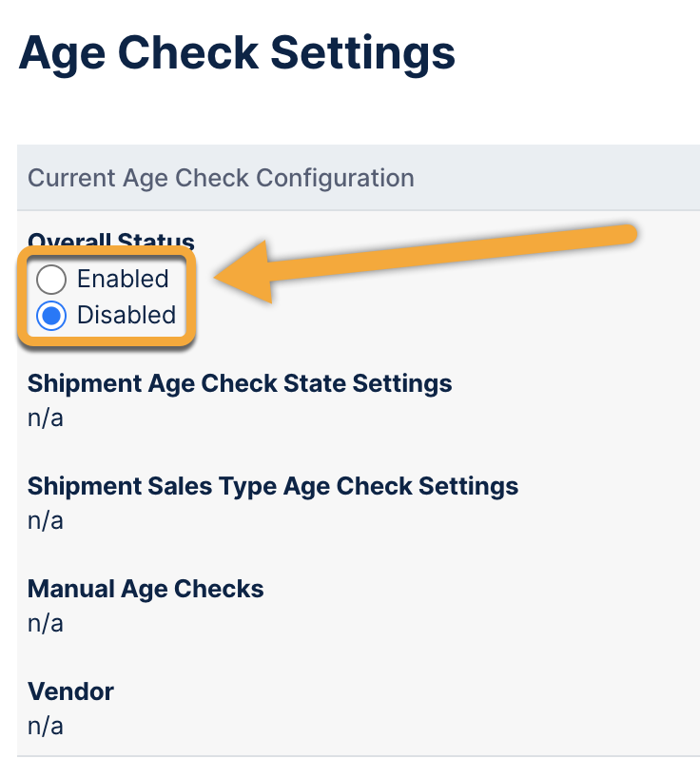Click the n/a value under Vendor
700x778 pixels.
pyautogui.click(x=45, y=725)
